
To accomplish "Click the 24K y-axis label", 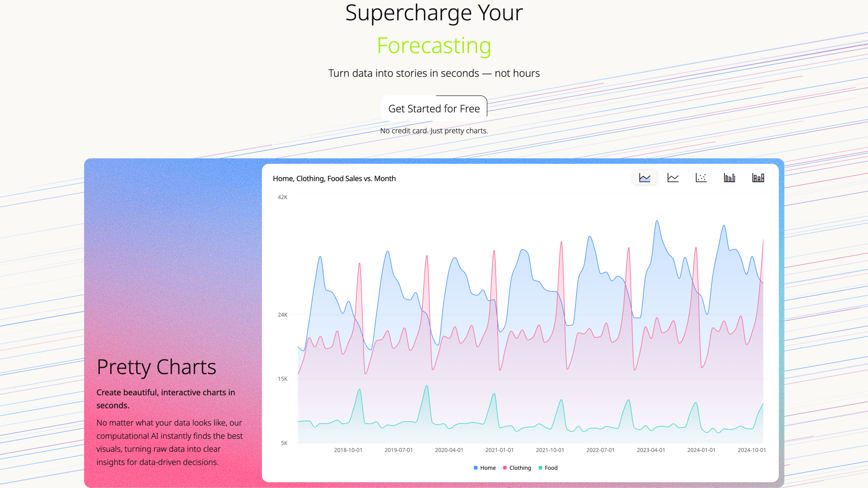I will pos(282,314).
